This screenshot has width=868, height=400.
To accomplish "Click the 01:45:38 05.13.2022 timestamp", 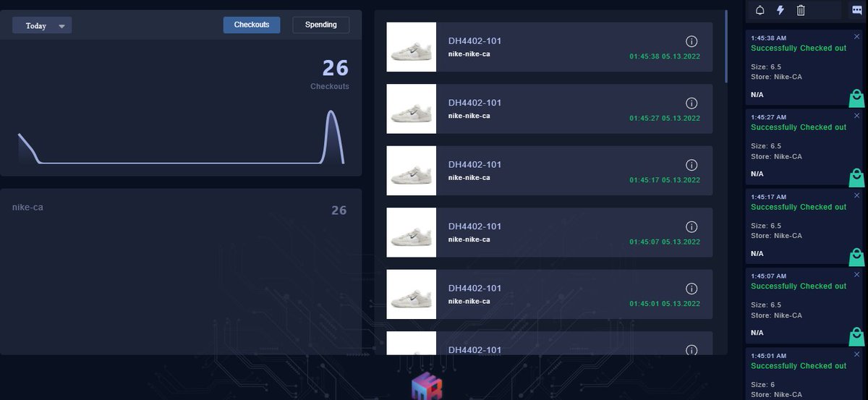I will click(x=665, y=56).
